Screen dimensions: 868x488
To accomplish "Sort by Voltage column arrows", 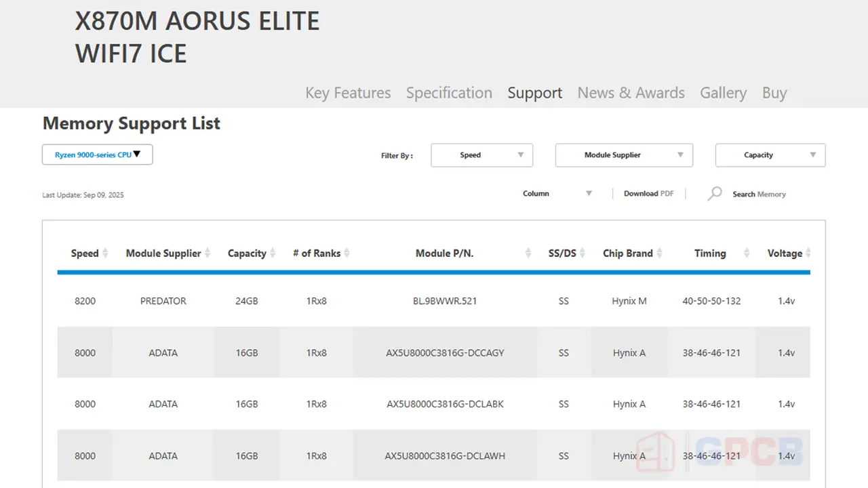I will tap(808, 253).
